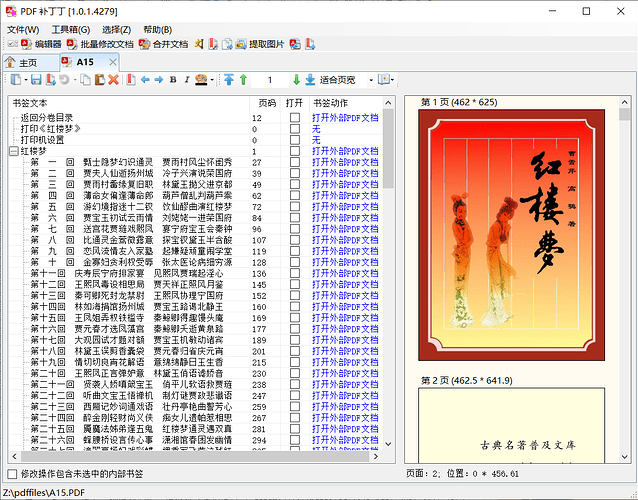Tick open checkbox for 打印《红楼梦》 row
This screenshot has width=638, height=500.
tap(295, 129)
